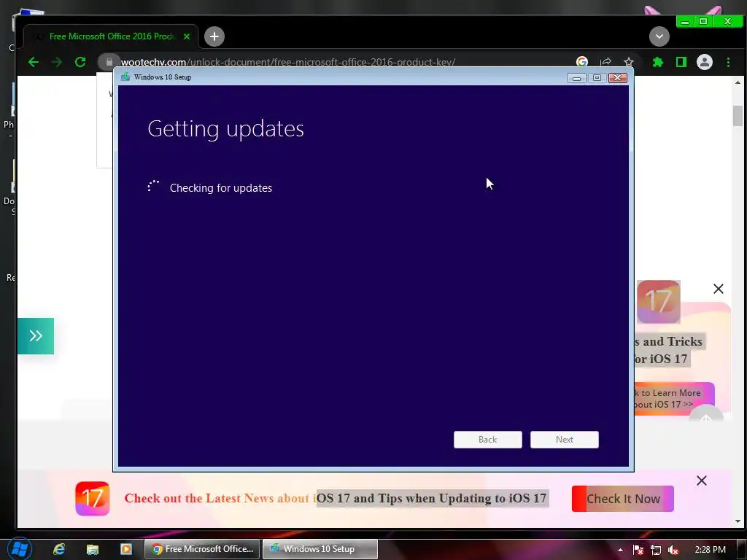Close the Windows 10 Setup window
Image resolution: width=747 pixels, height=560 pixels.
pyautogui.click(x=617, y=77)
